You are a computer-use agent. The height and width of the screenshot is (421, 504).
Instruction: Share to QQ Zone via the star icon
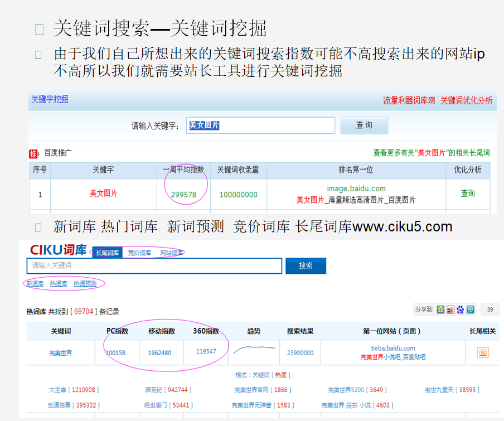440,309
